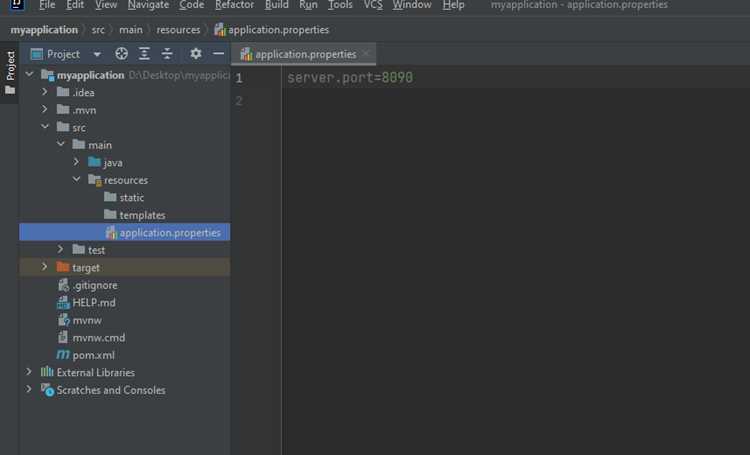
Task: Collapse the resources folder
Action: (76, 179)
